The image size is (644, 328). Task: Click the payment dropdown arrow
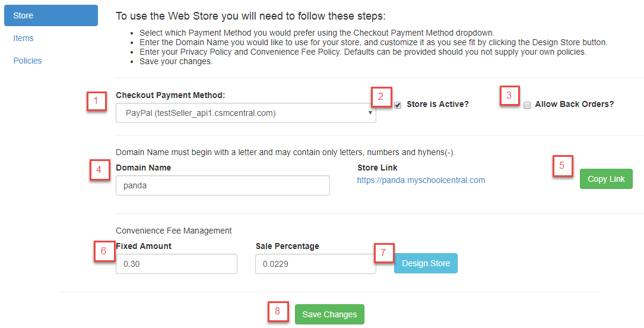[x=370, y=112]
